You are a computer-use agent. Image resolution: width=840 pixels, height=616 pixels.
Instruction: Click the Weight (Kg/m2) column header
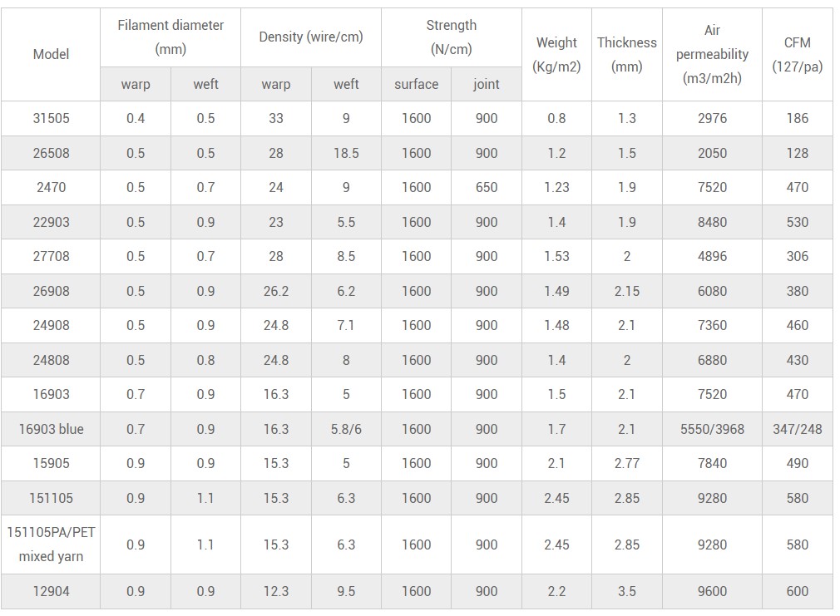point(556,54)
